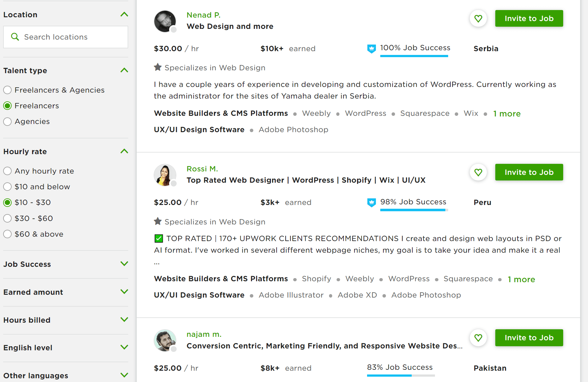Click Serbia location text
The height and width of the screenshot is (382, 588).
(486, 49)
